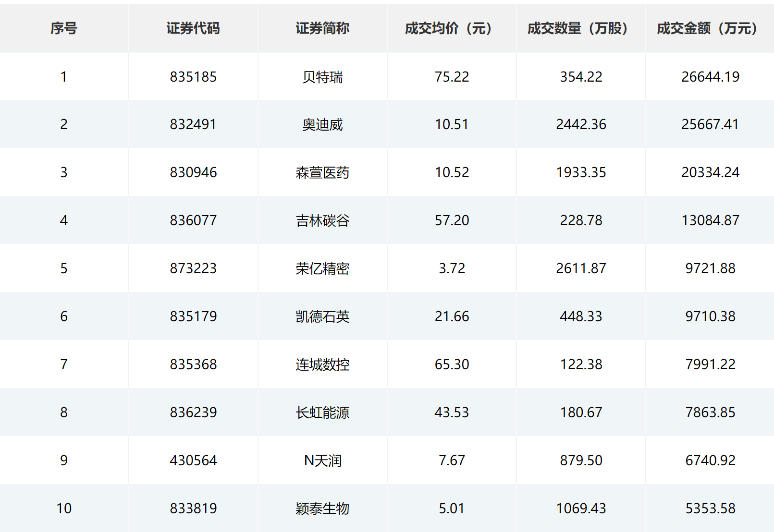Click row number 9

pos(64,460)
